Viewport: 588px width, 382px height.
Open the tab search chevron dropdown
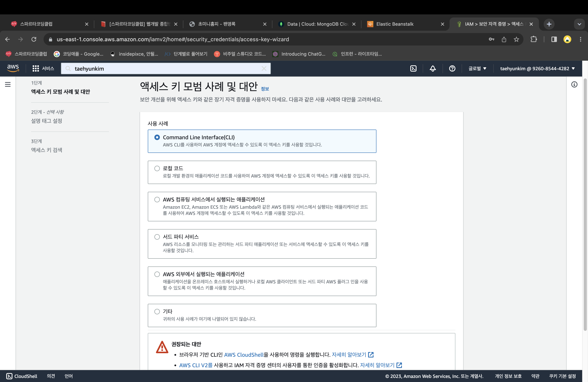[579, 24]
